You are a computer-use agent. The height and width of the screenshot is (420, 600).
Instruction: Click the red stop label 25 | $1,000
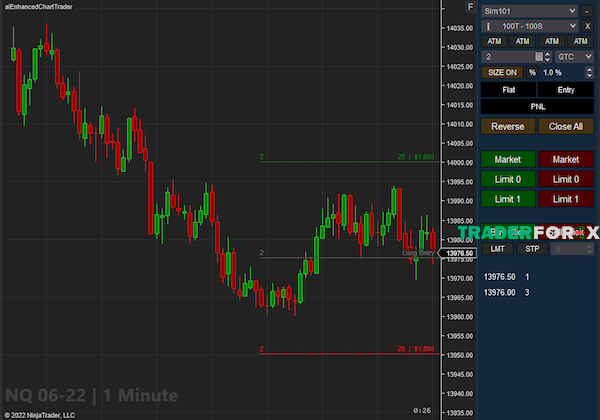click(x=416, y=348)
